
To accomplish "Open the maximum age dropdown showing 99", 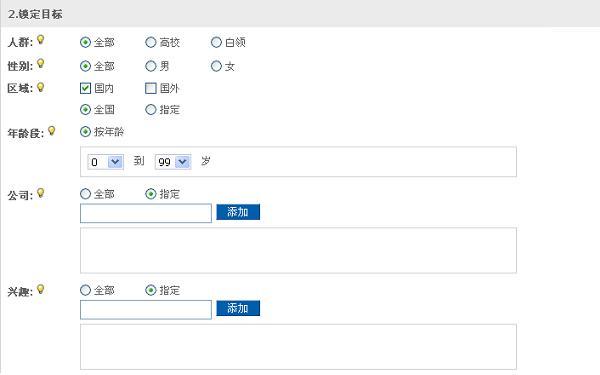I will (173, 162).
